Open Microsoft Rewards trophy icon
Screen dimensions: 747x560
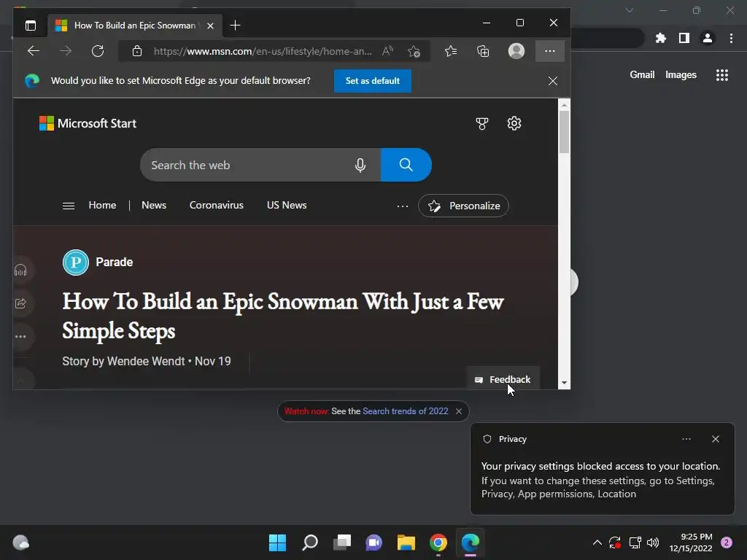pos(482,124)
